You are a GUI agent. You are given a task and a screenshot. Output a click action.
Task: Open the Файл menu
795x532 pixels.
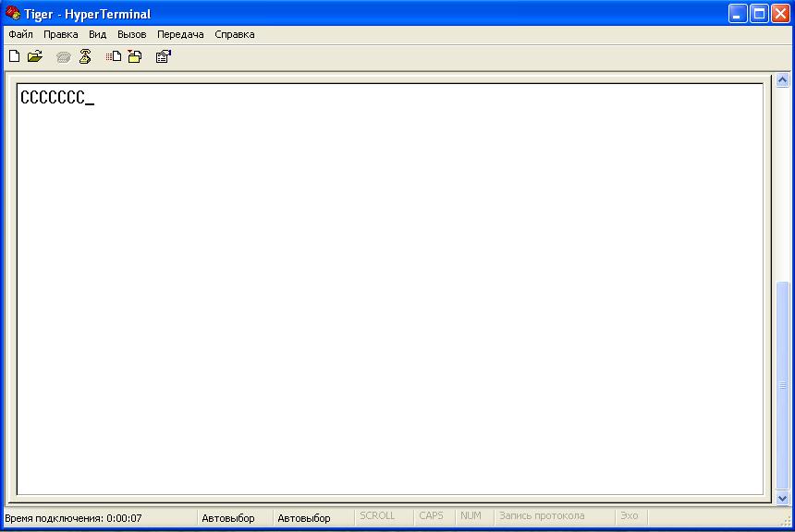20,34
